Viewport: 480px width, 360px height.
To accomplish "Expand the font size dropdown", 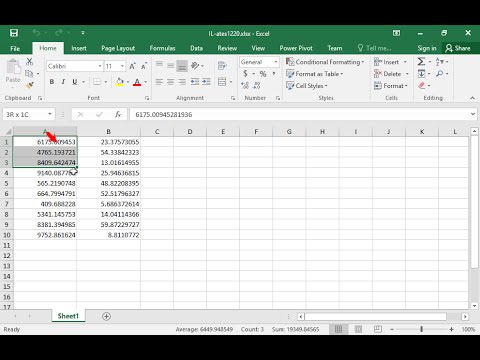I will tap(122, 66).
